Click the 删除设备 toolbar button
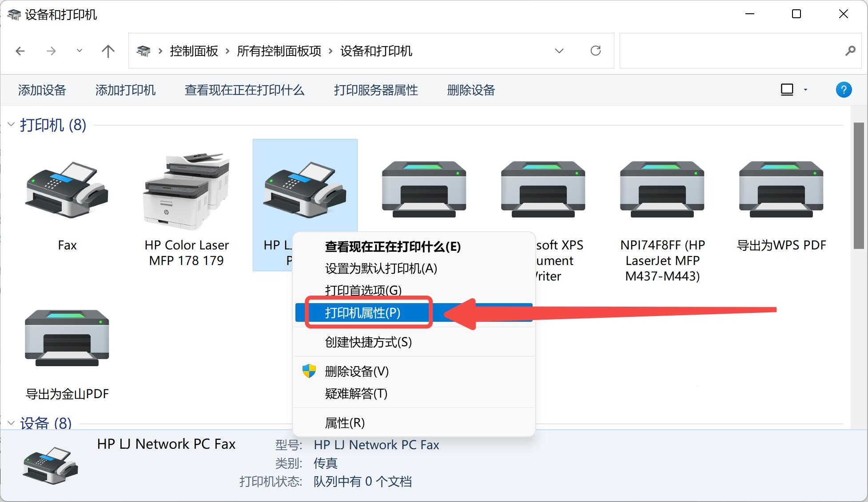The height and width of the screenshot is (502, 868). 471,90
